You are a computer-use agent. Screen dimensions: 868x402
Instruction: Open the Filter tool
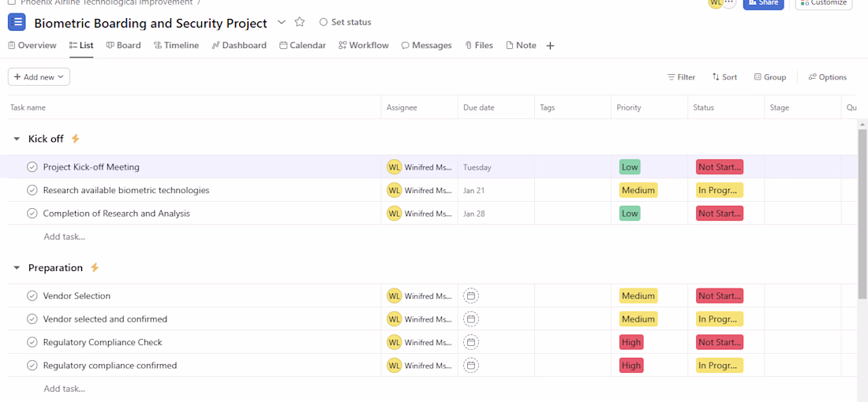(x=681, y=77)
